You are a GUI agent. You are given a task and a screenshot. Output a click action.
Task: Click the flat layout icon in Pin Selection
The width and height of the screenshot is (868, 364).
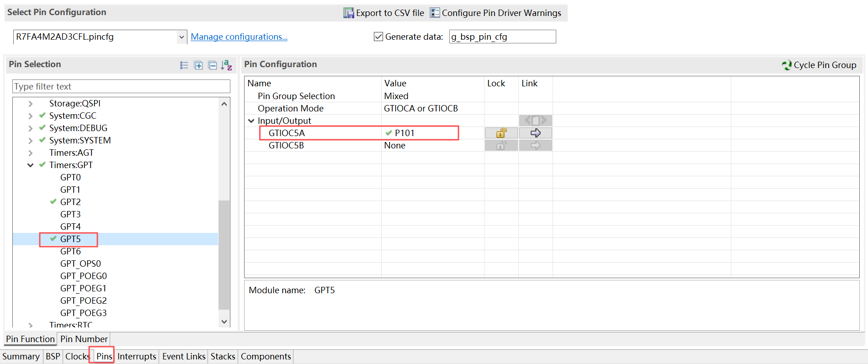(x=184, y=65)
